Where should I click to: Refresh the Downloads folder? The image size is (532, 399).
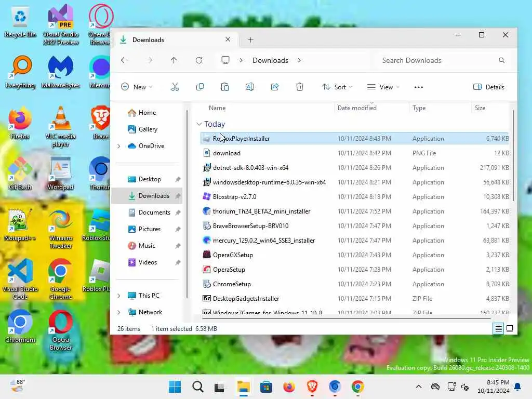pos(199,60)
